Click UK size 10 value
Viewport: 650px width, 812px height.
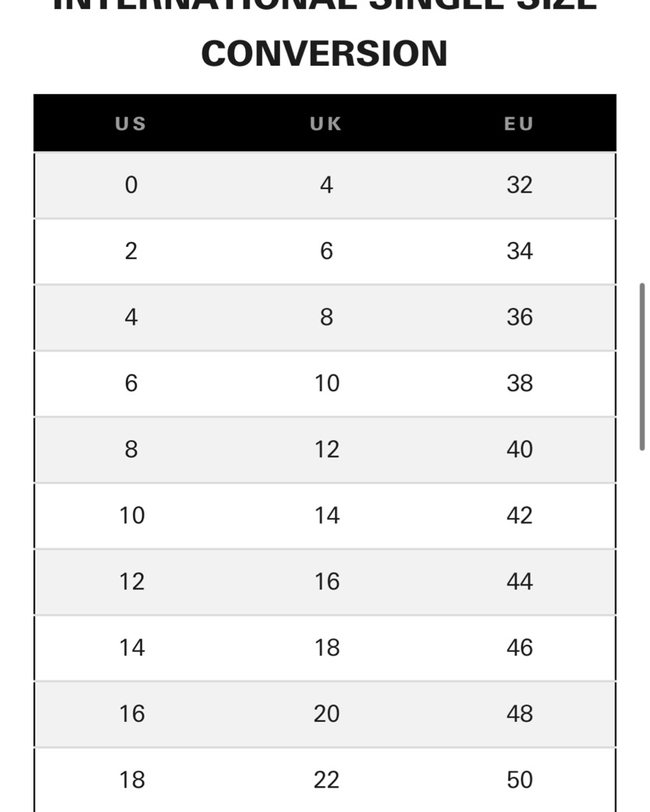pyautogui.click(x=327, y=383)
